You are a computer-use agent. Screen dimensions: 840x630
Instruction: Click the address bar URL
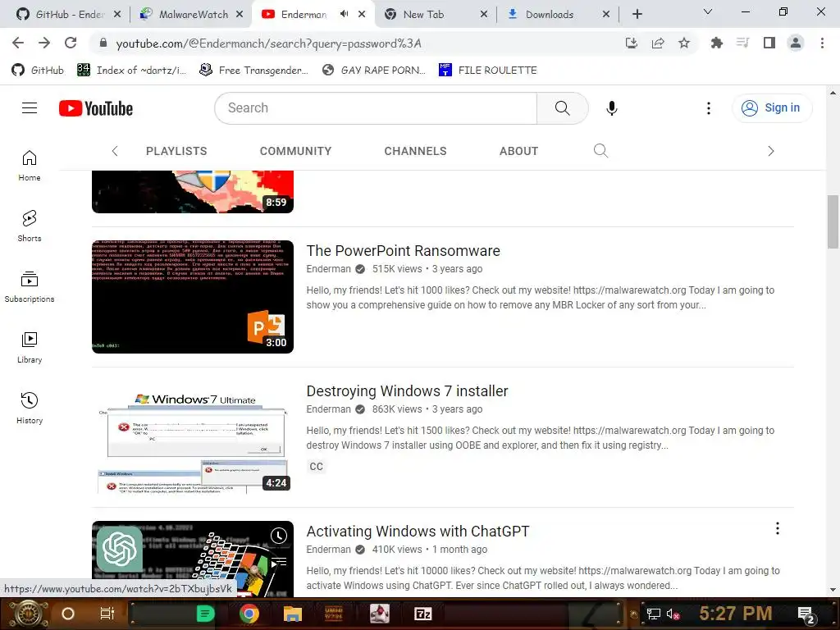pos(268,43)
